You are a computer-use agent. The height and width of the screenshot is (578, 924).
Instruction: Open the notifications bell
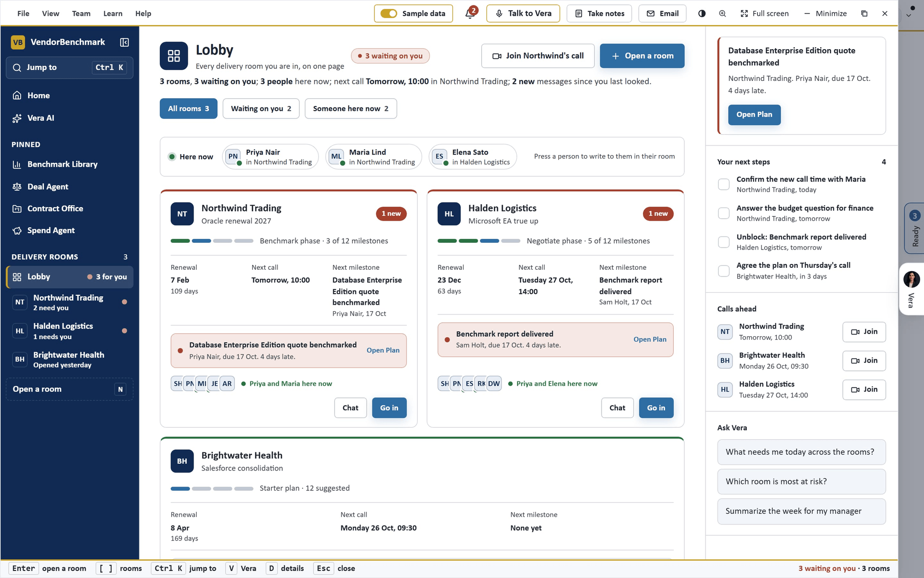[x=470, y=13]
